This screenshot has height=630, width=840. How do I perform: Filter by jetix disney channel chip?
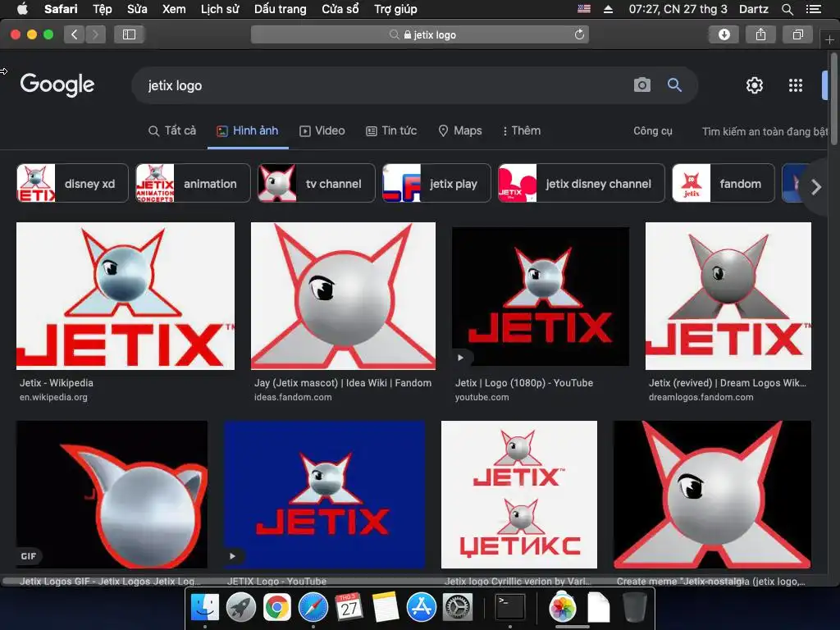[582, 183]
